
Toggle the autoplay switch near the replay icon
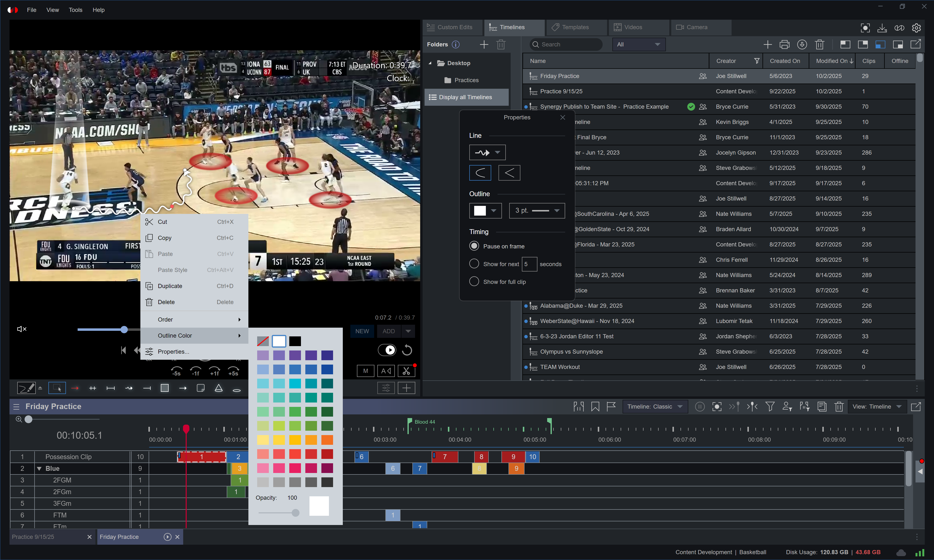point(387,350)
